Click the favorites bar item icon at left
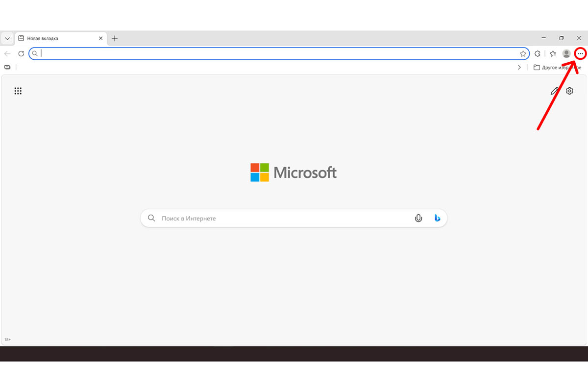 pos(7,67)
